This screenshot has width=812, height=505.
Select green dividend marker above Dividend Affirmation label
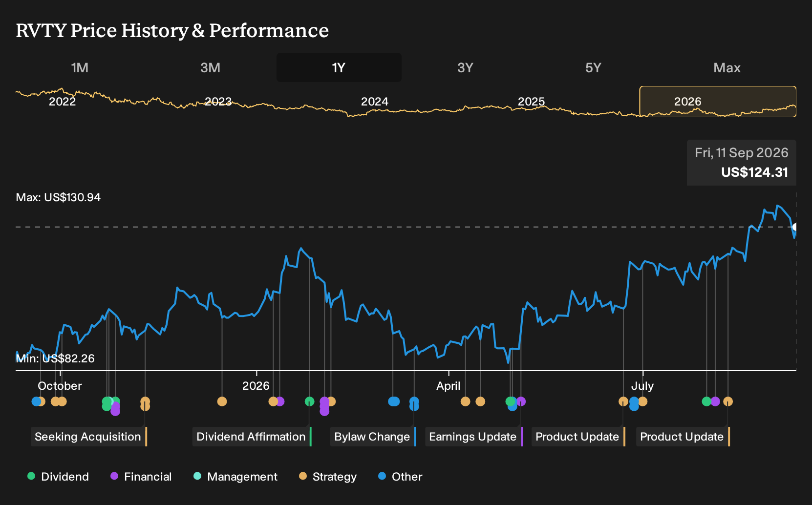coord(309,401)
